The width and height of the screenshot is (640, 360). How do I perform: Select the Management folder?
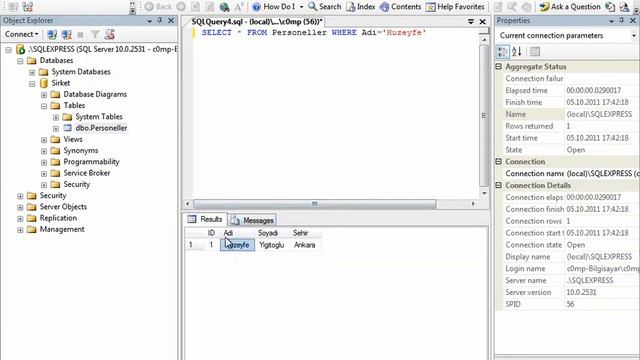[62, 229]
